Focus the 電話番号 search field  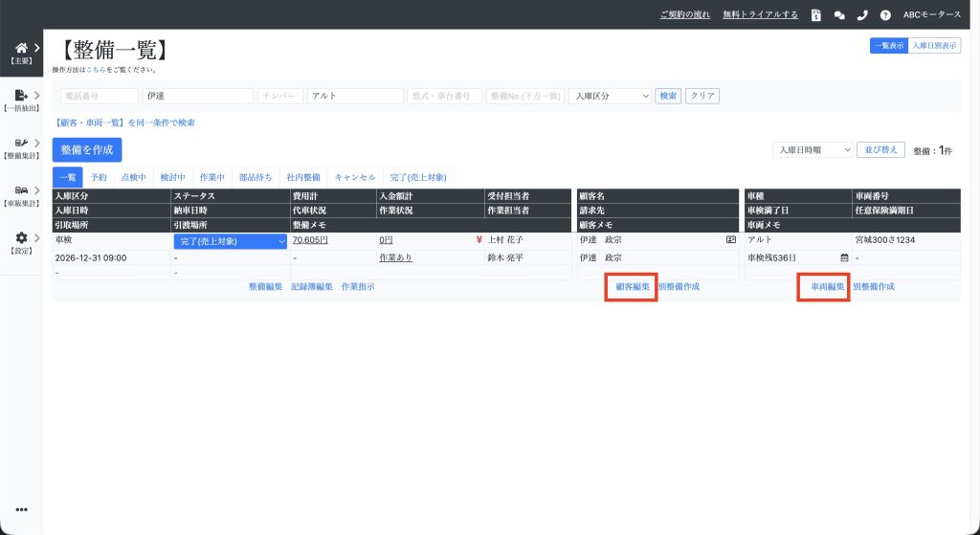(100, 96)
